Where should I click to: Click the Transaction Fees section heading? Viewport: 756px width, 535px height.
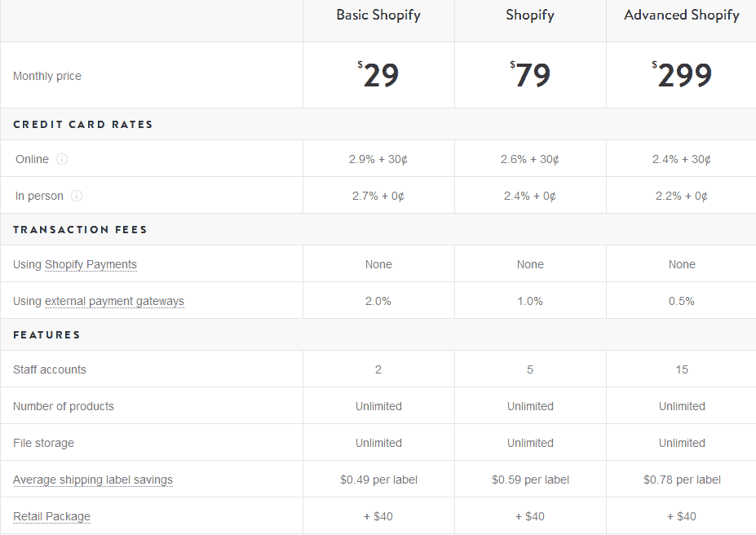coord(80,229)
